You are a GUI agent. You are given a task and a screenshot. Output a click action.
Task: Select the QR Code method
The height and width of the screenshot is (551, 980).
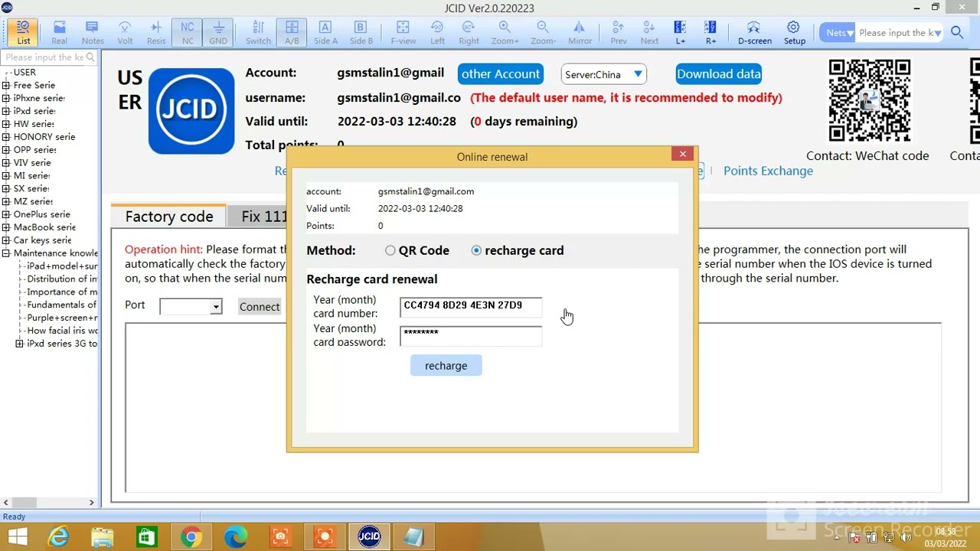coord(390,250)
